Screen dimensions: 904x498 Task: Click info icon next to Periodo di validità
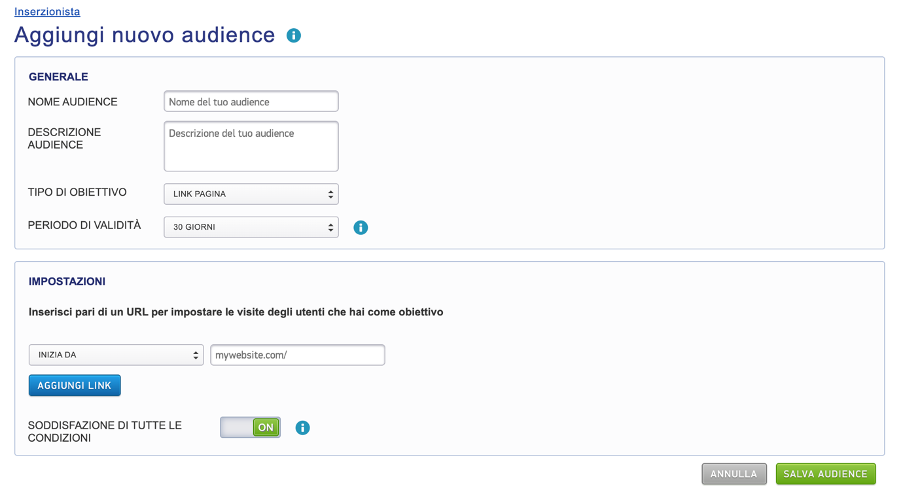(361, 228)
